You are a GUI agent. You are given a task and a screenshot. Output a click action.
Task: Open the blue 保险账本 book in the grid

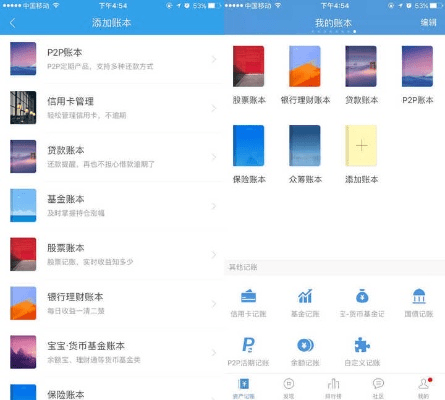(249, 146)
